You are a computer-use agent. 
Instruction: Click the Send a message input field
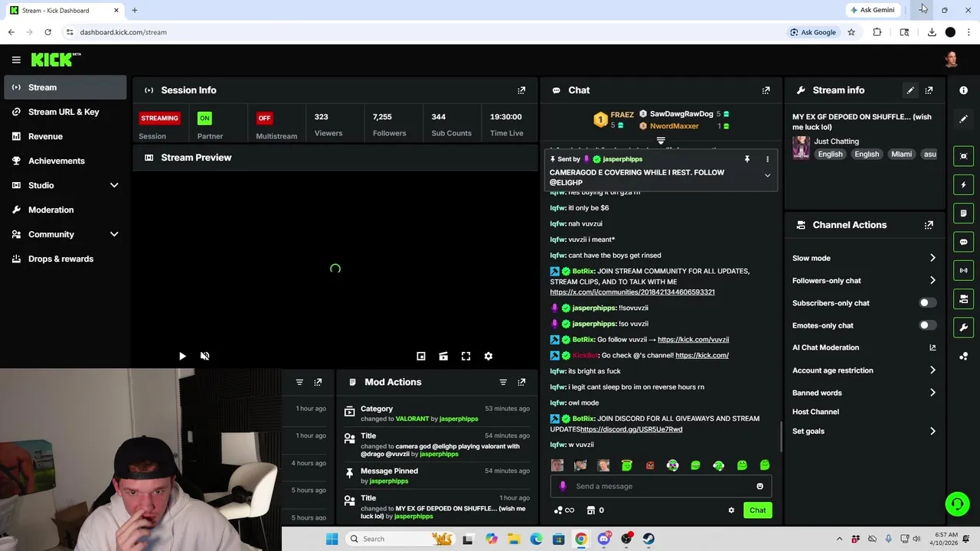(x=660, y=486)
